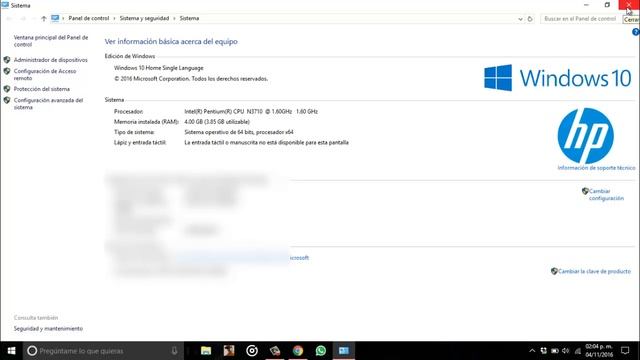This screenshot has width=640, height=360.
Task: Click shield icon beside Protección del sistema
Action: tap(7, 89)
